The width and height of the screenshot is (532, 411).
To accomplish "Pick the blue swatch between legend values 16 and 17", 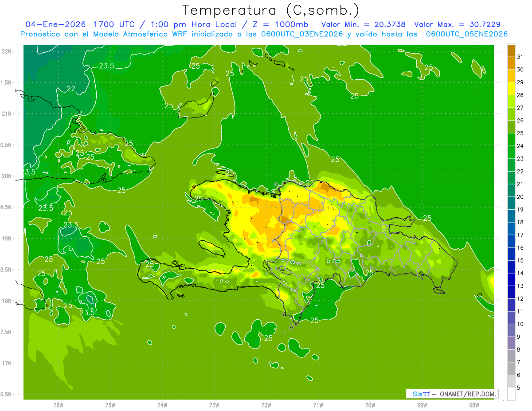I will [512, 241].
